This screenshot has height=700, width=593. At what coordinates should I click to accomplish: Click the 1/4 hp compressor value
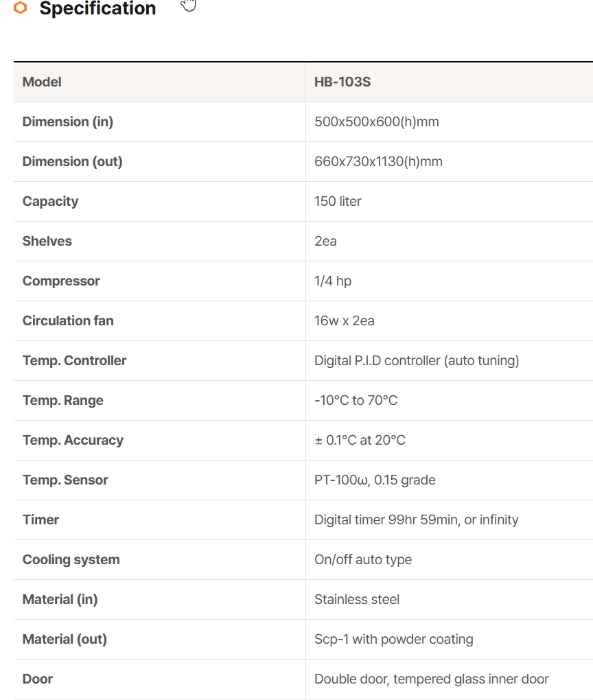[333, 281]
